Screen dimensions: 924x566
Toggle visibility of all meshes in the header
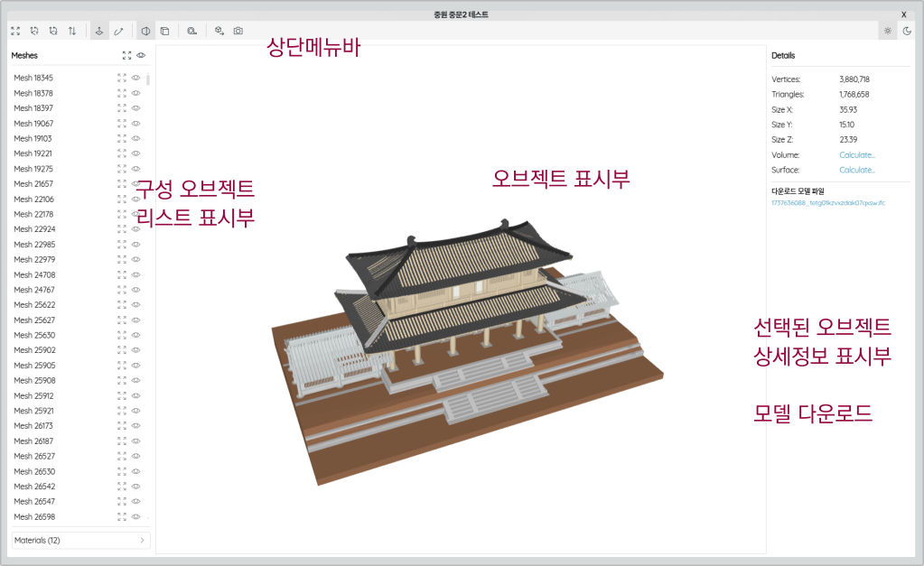coord(142,55)
